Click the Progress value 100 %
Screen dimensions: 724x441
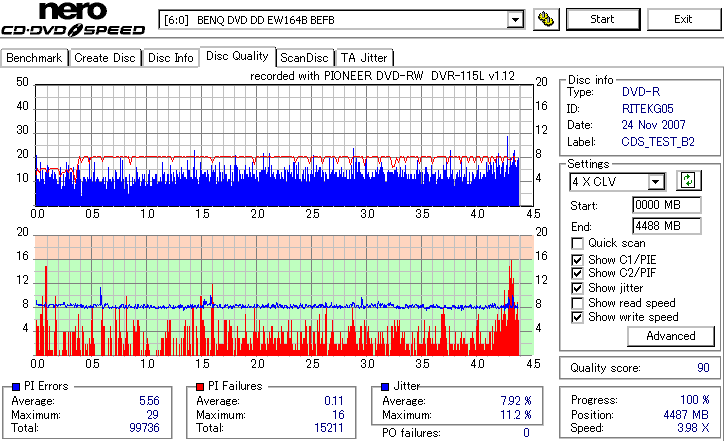click(694, 400)
